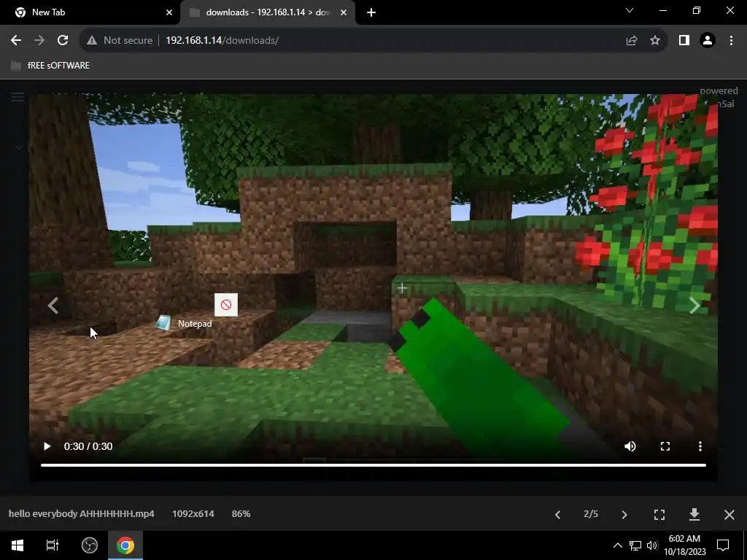The height and width of the screenshot is (560, 747).
Task: Mute the video volume
Action: tap(630, 446)
